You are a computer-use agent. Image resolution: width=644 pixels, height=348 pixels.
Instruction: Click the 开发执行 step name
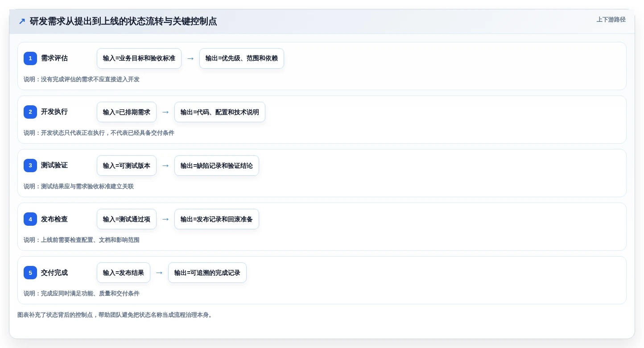click(54, 112)
